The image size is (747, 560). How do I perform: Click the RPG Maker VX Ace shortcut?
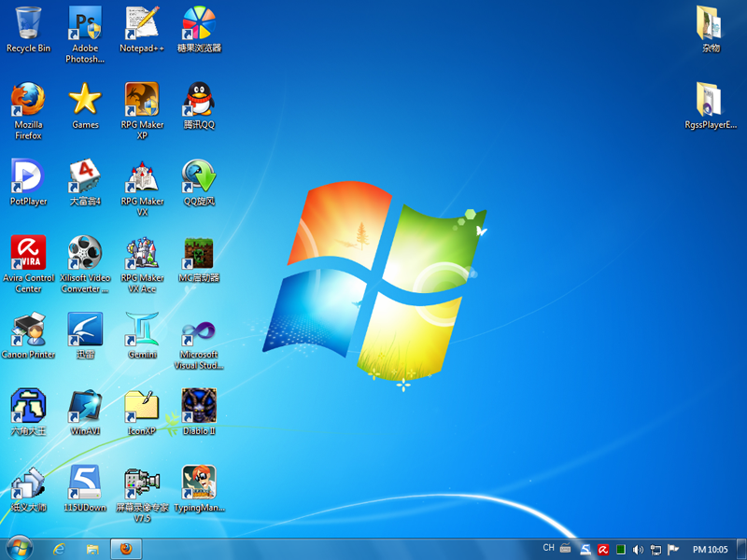click(142, 253)
